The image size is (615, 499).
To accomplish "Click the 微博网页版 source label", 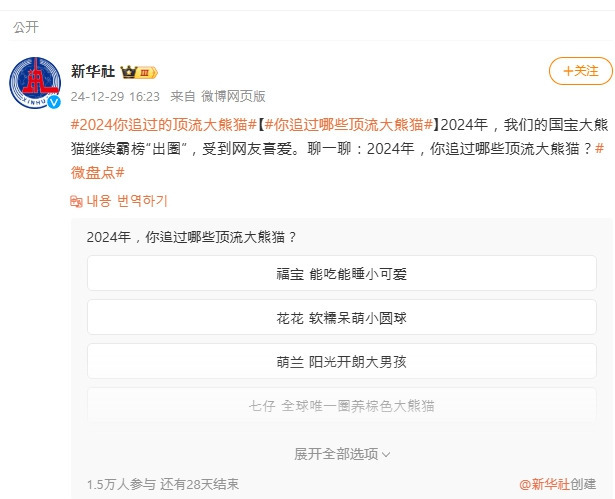I will (x=233, y=97).
